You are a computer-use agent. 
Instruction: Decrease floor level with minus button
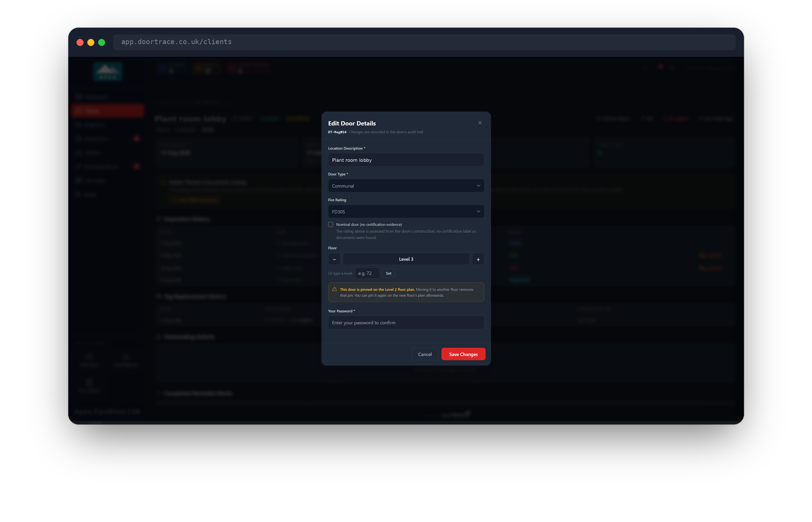[334, 259]
